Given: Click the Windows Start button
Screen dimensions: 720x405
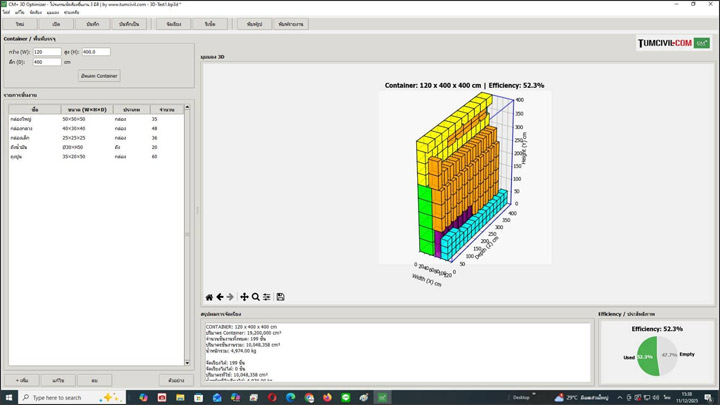Looking at the screenshot, I should click(x=9, y=397).
